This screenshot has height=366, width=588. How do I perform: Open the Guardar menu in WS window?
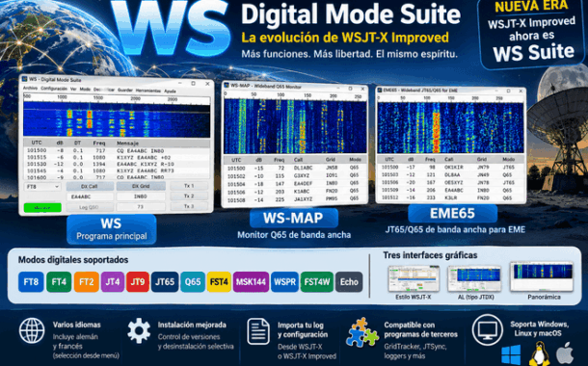[125, 90]
